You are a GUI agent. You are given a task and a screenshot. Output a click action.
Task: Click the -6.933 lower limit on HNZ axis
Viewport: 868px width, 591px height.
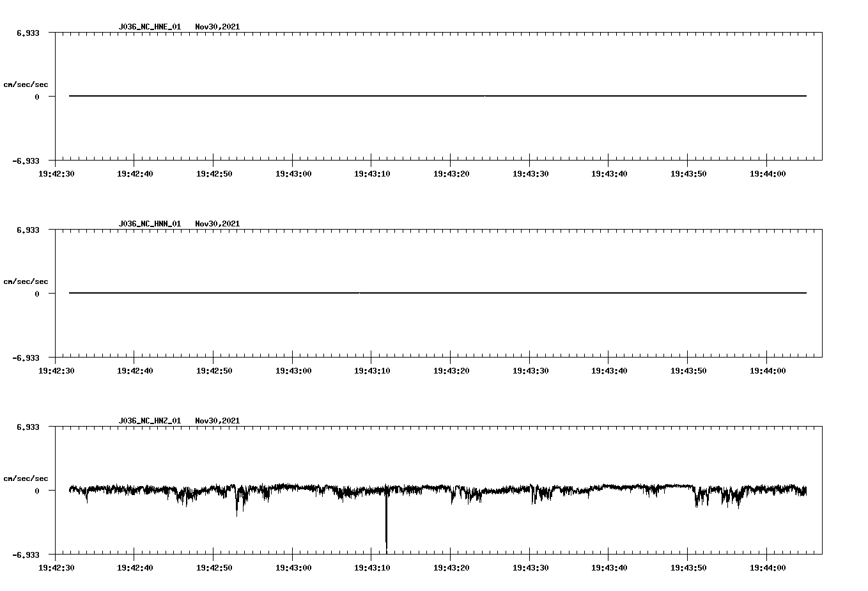tap(26, 555)
